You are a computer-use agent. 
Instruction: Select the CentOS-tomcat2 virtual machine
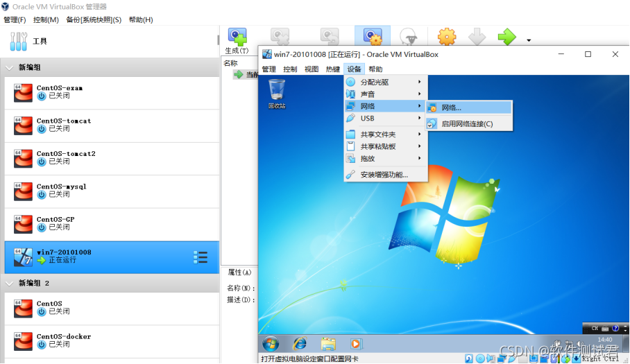point(112,159)
